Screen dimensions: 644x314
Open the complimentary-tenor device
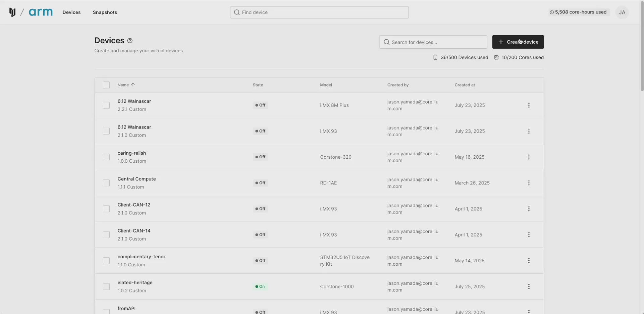(x=141, y=257)
